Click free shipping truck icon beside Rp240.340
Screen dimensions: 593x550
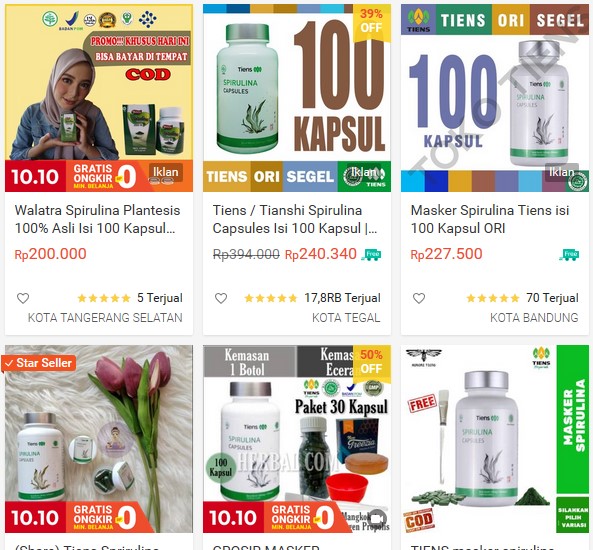371,255
